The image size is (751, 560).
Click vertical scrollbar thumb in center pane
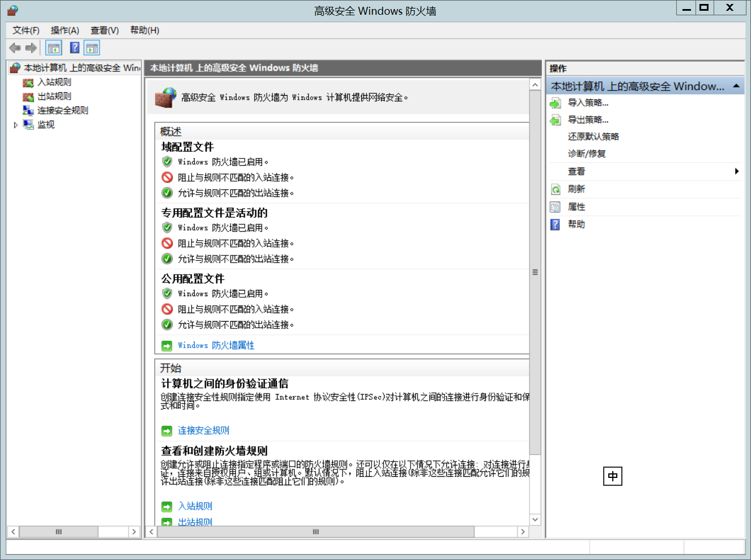point(535,272)
